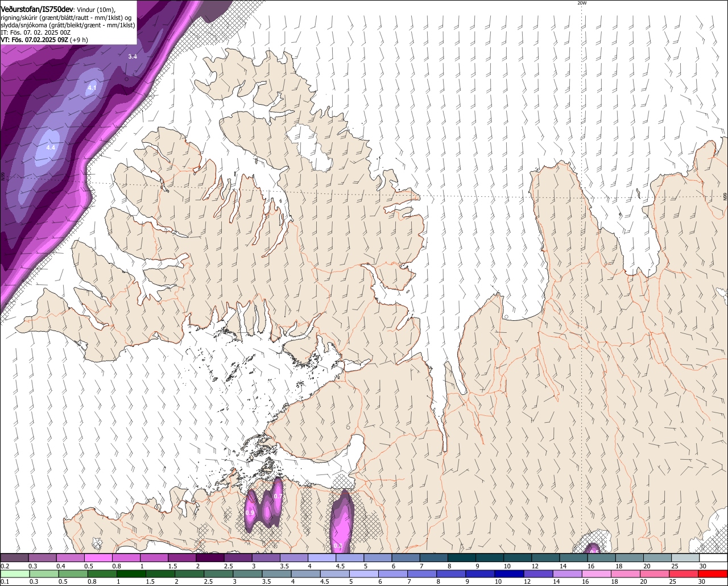
Task: Click the VT: Fös. 07.02.2025 09Z (+9 h) line
Action: click(44, 40)
